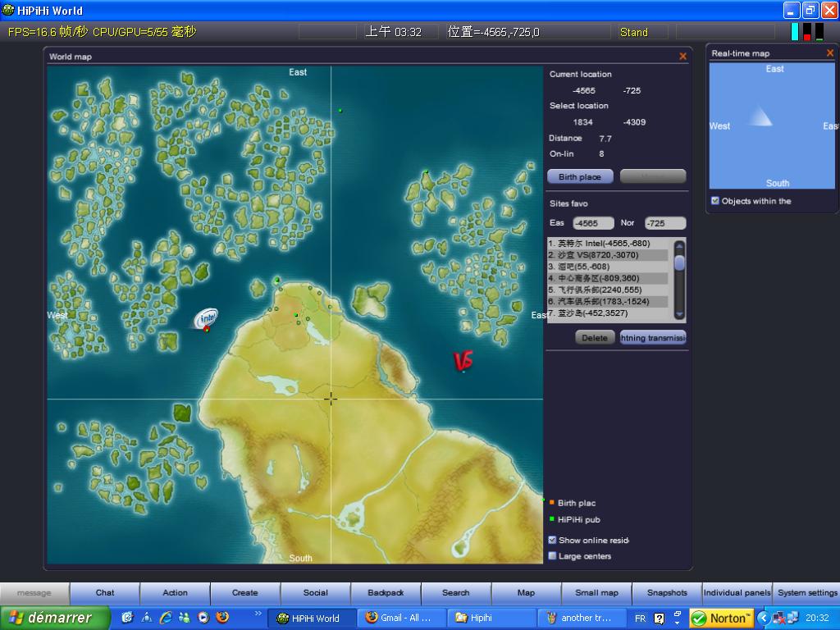
Task: Open the Social menu
Action: coord(316,592)
